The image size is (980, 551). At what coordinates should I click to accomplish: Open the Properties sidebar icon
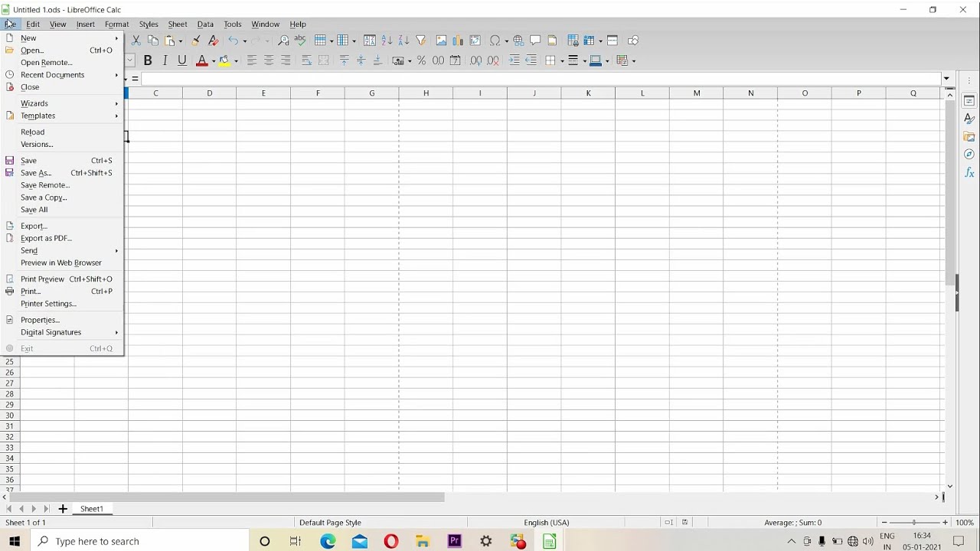(969, 101)
